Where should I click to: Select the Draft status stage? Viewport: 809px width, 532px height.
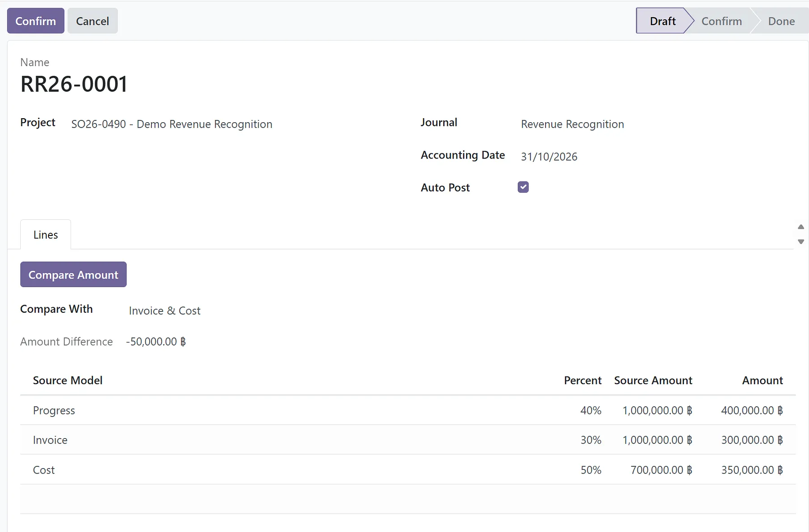point(662,21)
